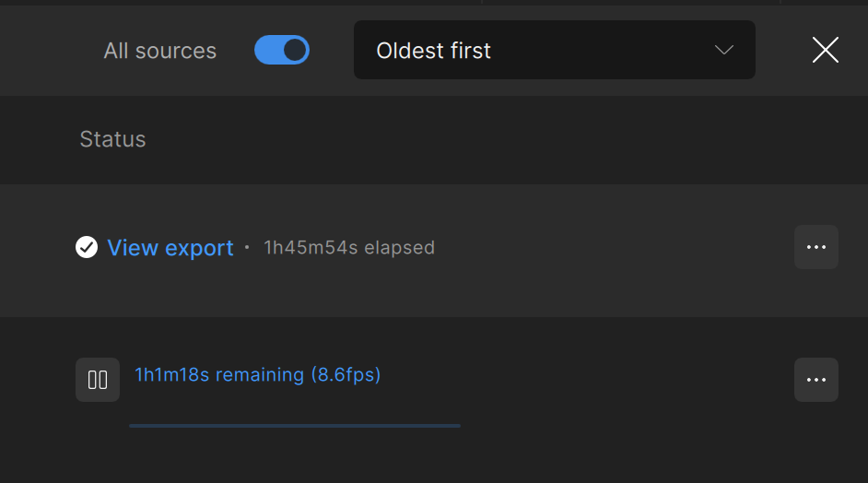Image resolution: width=868 pixels, height=483 pixels.
Task: Open more options for the in-progress export
Action: (815, 380)
